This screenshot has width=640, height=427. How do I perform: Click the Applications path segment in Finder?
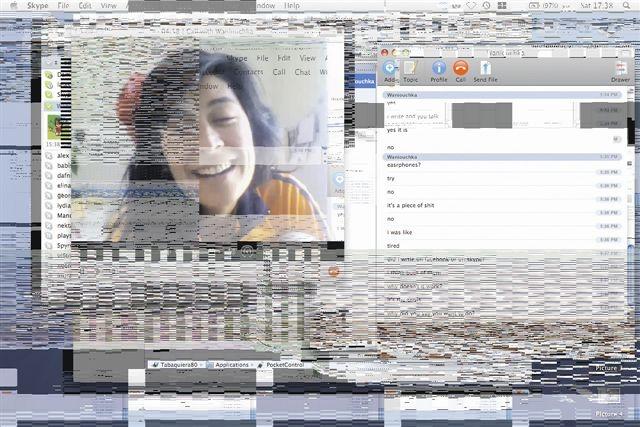(x=229, y=365)
